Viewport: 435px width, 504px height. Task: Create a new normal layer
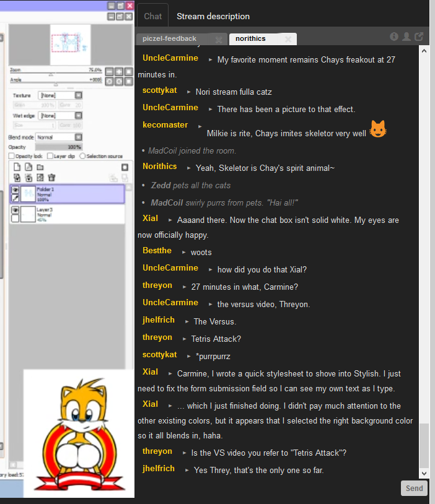pyautogui.click(x=17, y=167)
